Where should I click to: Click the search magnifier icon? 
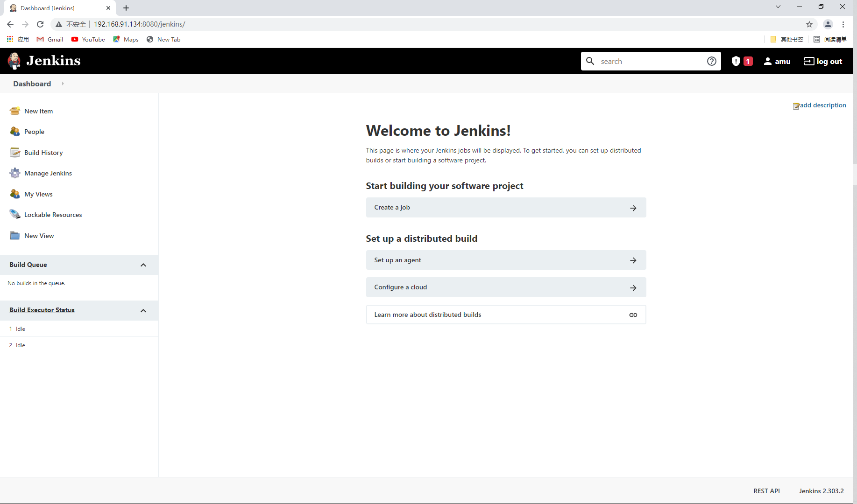tap(590, 61)
